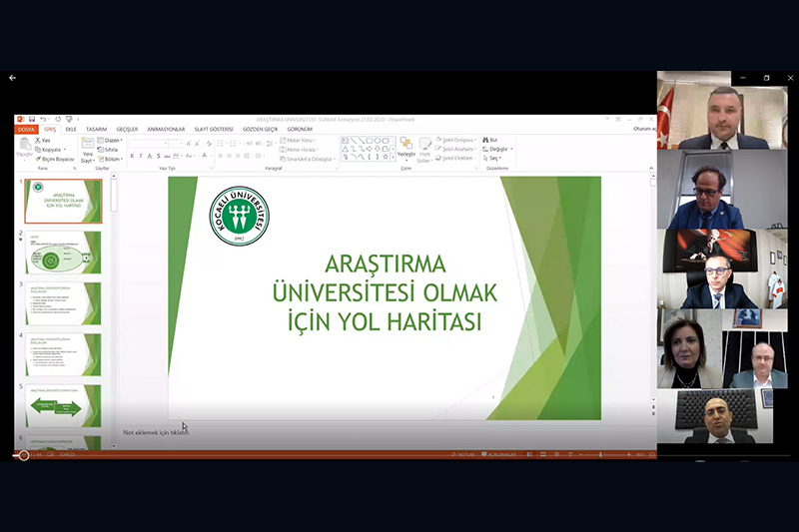Click the Yerleştir (Arrange) icon
Viewport: 799px width, 532px height.
(x=406, y=146)
